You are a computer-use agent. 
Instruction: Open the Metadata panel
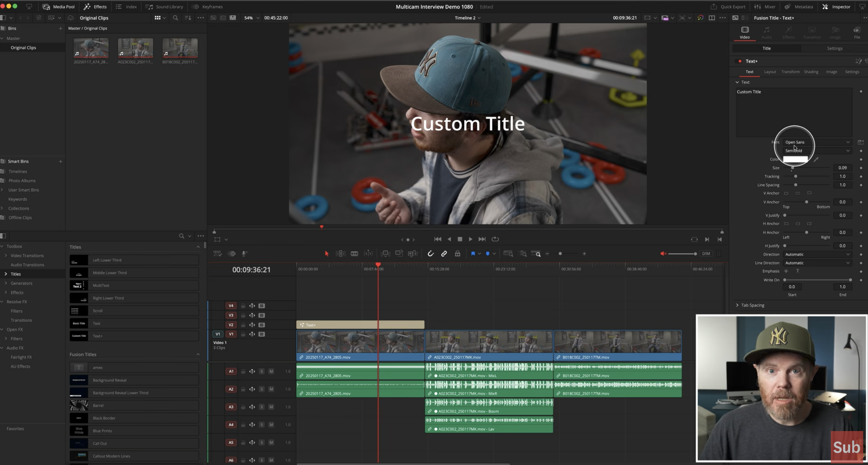pos(798,6)
